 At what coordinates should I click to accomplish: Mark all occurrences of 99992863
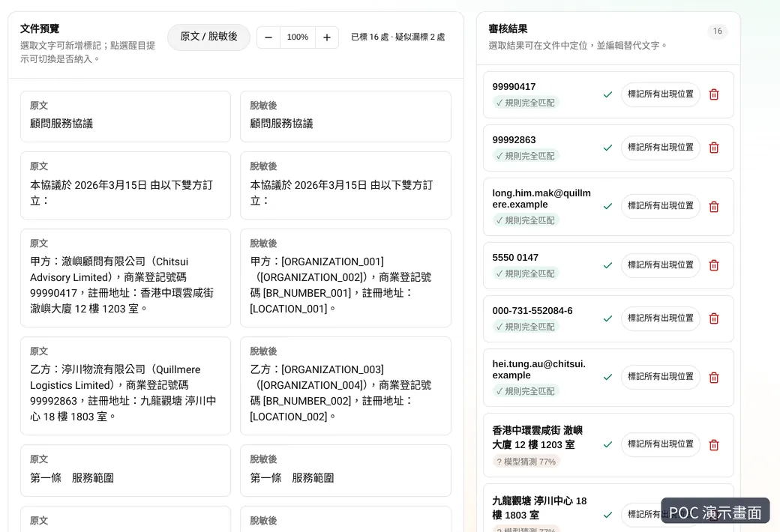pyautogui.click(x=661, y=148)
